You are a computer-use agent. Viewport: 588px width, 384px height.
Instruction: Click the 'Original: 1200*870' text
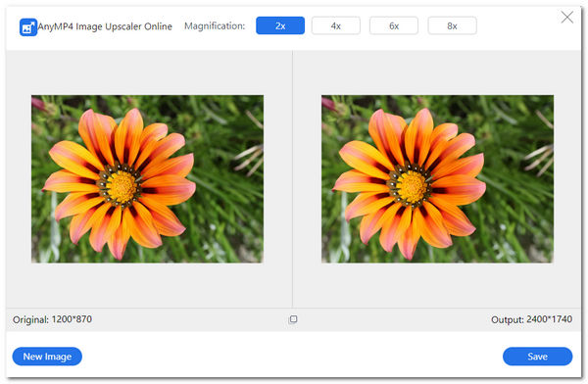[52, 319]
